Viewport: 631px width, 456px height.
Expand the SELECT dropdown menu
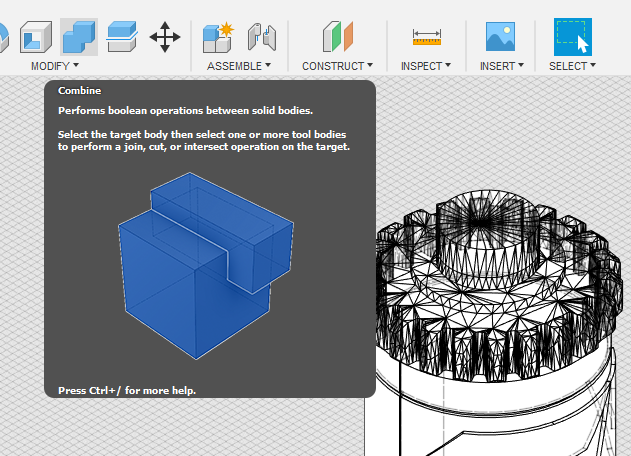coord(572,66)
